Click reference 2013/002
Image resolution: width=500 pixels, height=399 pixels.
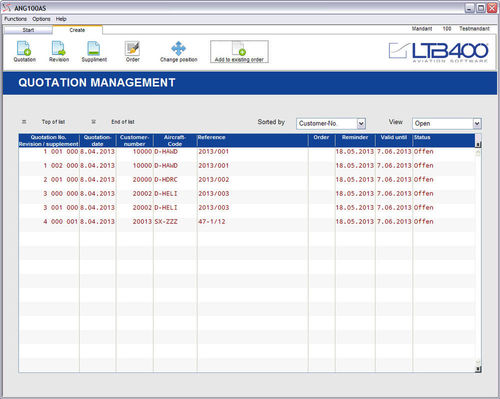tap(214, 180)
